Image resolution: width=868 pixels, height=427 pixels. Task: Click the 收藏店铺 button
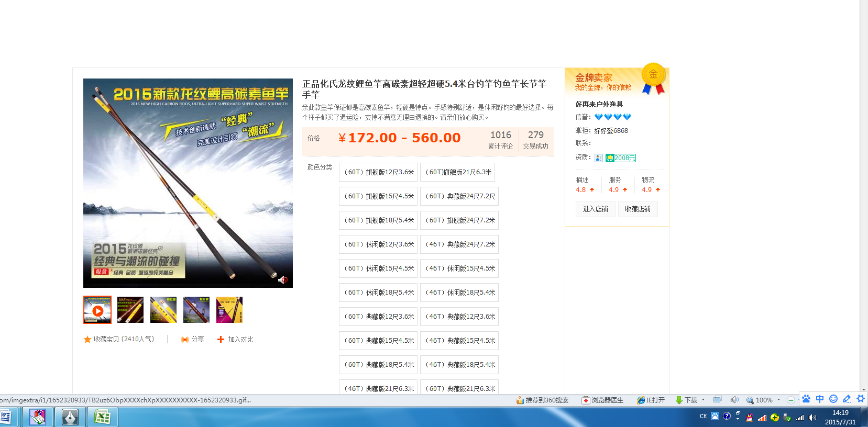638,209
